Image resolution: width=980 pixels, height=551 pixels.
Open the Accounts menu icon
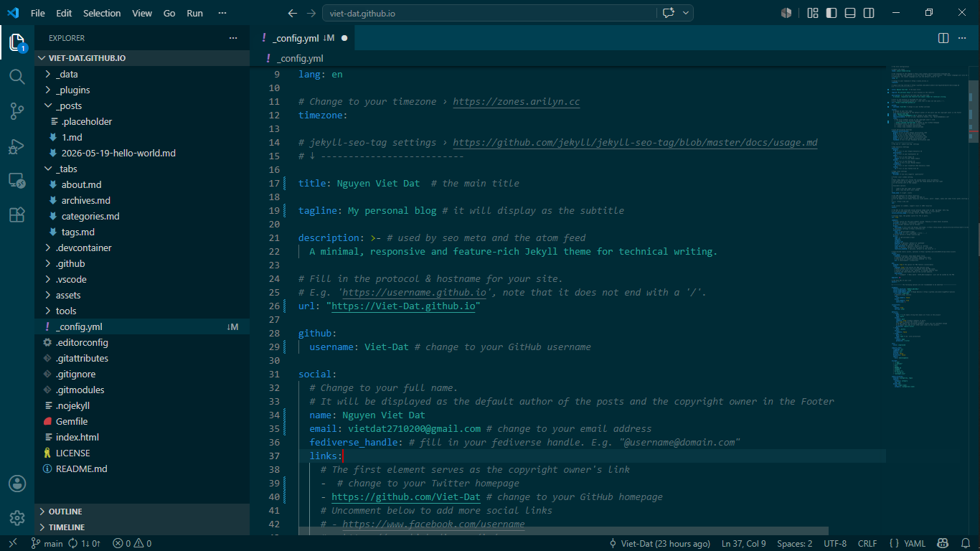[x=17, y=484]
